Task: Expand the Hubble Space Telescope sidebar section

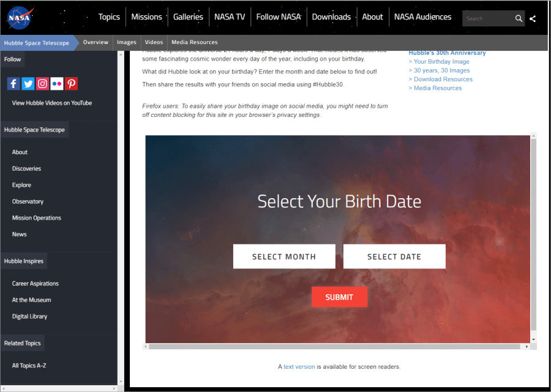Action: [x=34, y=130]
